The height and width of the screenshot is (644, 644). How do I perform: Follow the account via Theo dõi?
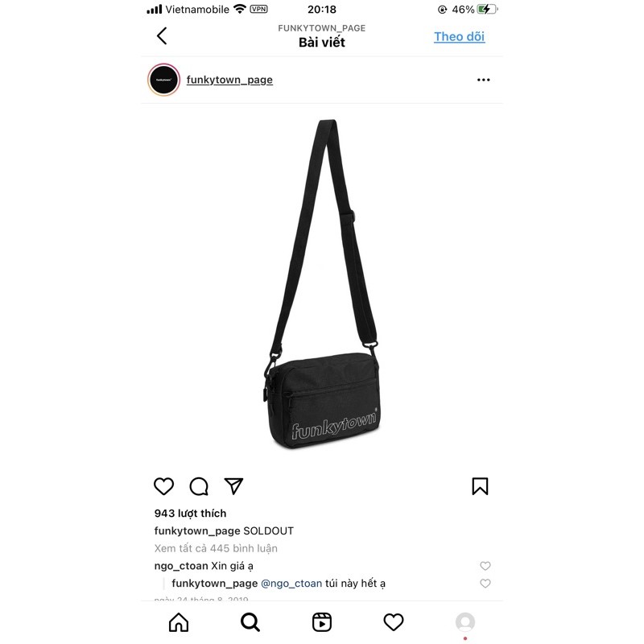(459, 36)
